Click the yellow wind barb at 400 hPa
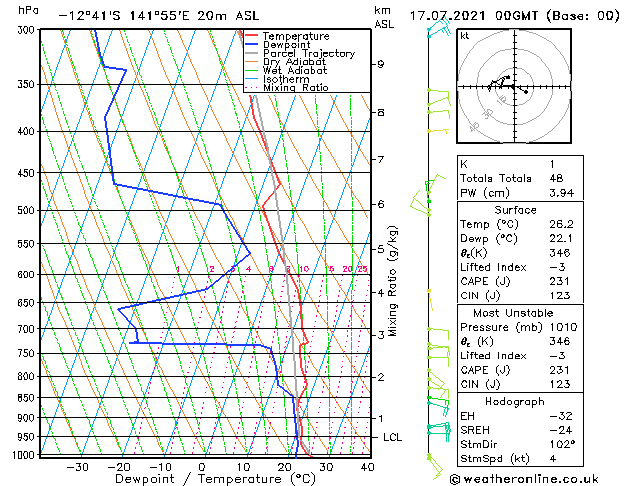Viewport: 629px width, 486px height. pyautogui.click(x=438, y=131)
